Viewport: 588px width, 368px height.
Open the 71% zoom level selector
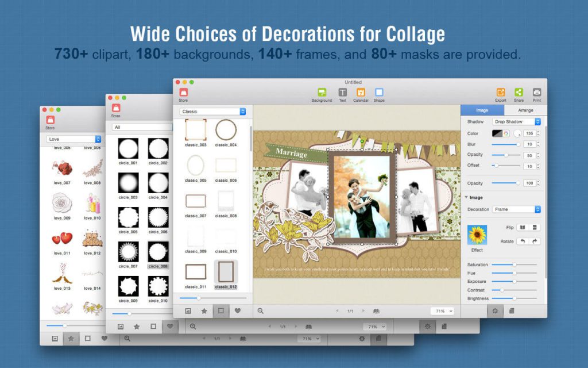pyautogui.click(x=442, y=310)
